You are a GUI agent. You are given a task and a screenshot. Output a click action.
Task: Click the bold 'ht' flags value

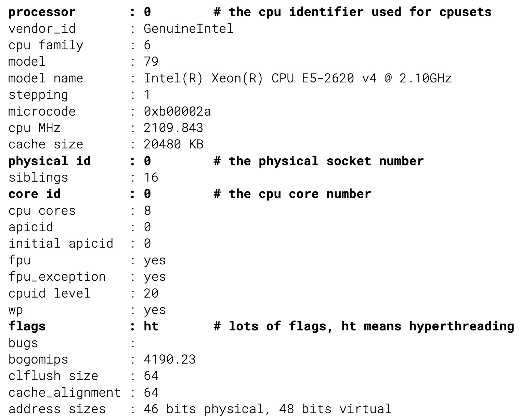pos(151,326)
